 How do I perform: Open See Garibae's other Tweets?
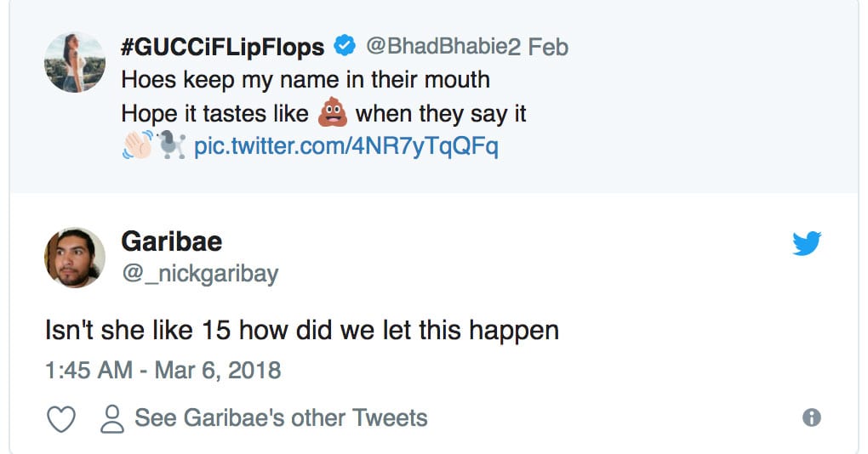281,418
